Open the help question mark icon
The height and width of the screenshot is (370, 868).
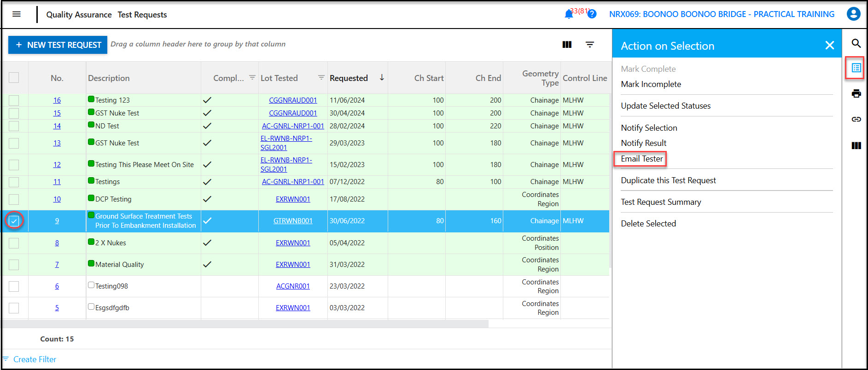592,14
